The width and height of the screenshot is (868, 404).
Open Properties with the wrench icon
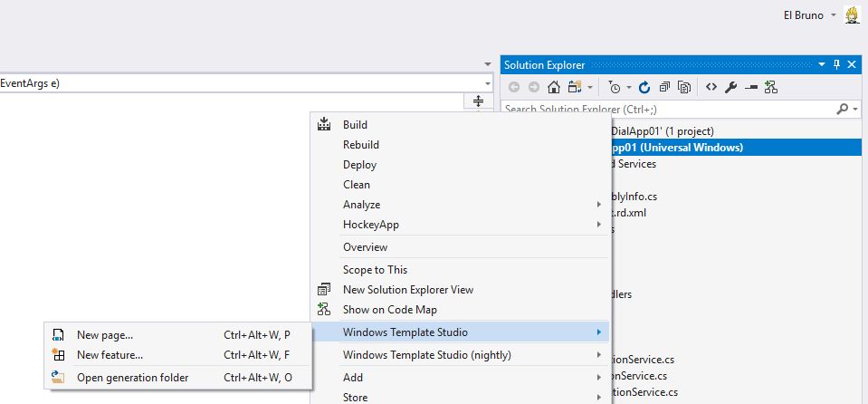(x=731, y=87)
